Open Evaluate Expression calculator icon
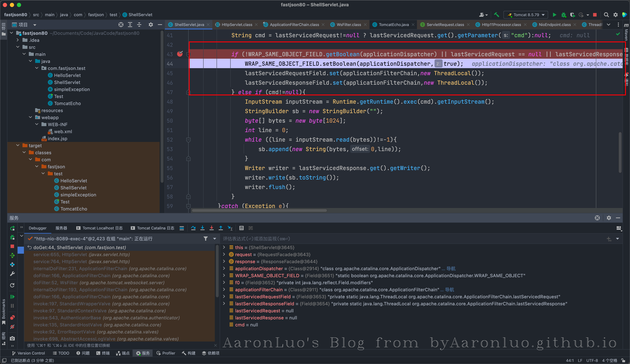The width and height of the screenshot is (630, 364). (x=242, y=228)
